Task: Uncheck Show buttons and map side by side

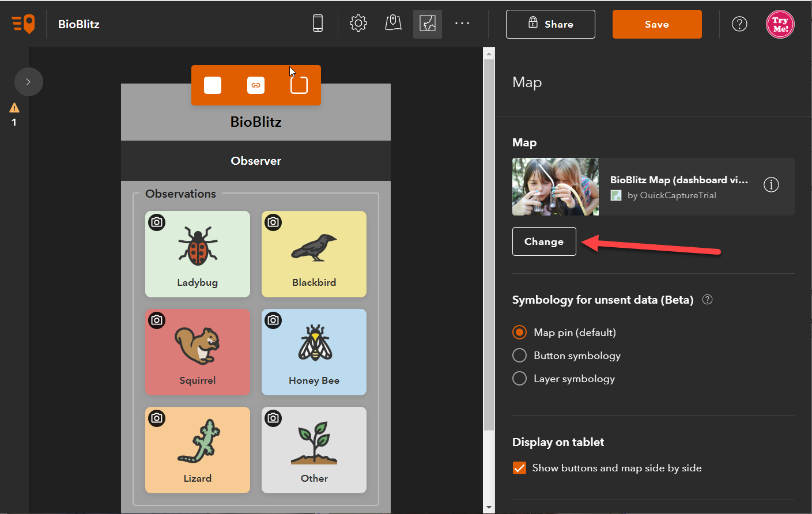Action: [x=519, y=468]
